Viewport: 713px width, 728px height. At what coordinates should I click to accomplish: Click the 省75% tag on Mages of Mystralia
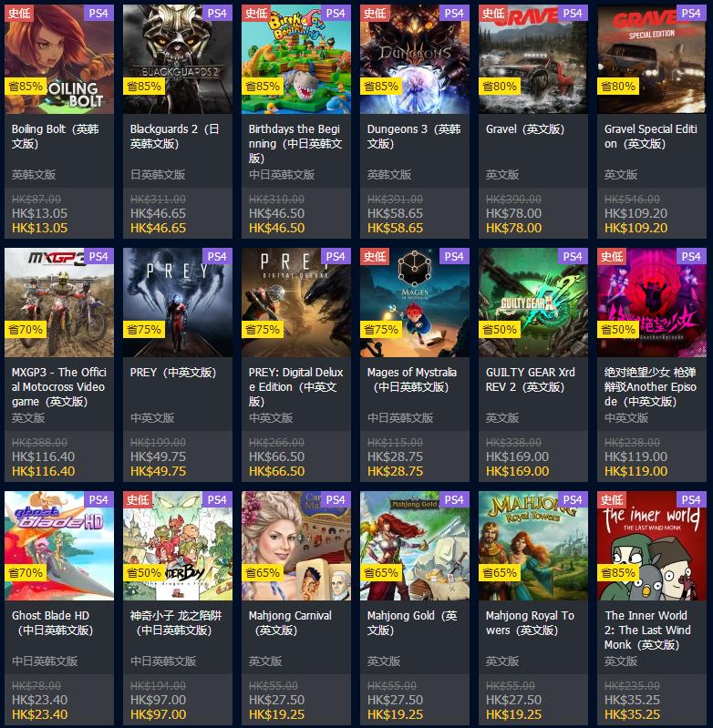pyautogui.click(x=381, y=330)
